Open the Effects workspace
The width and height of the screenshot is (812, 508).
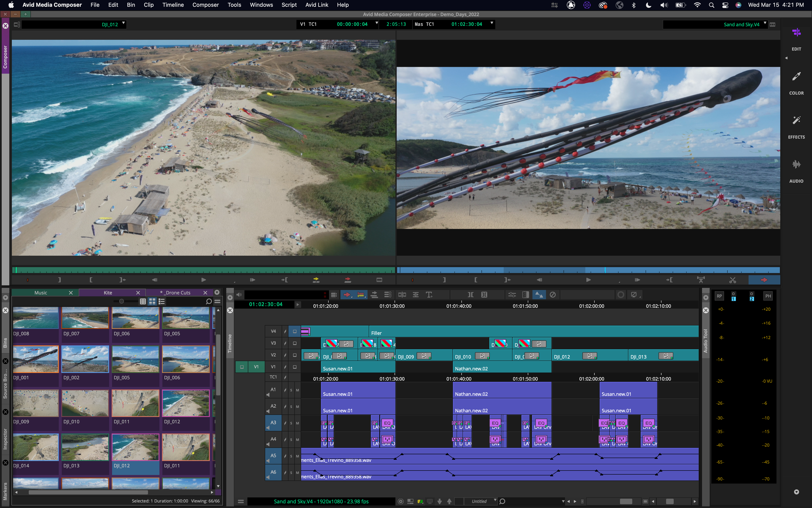[x=796, y=127]
